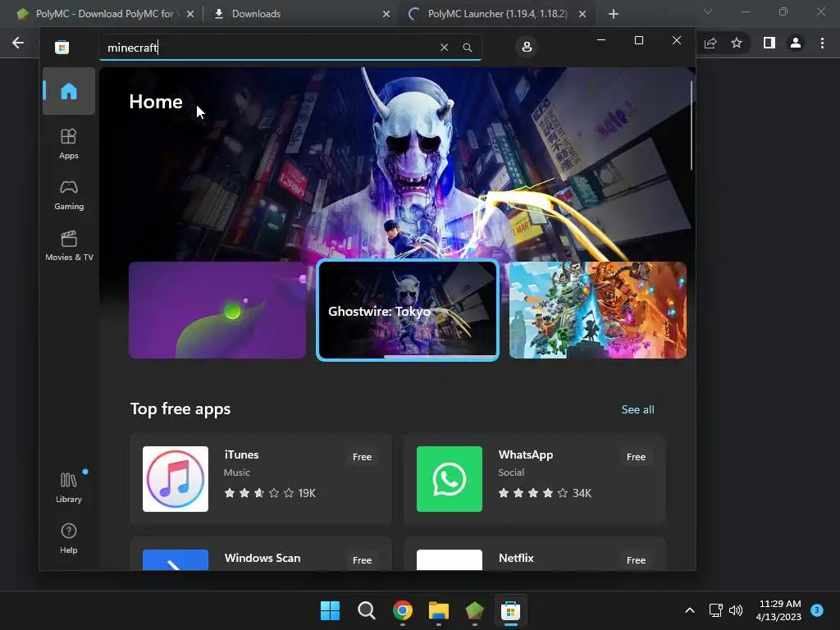Click the Store window vertical scrollbar
This screenshot has height=630, width=840.
point(692,126)
